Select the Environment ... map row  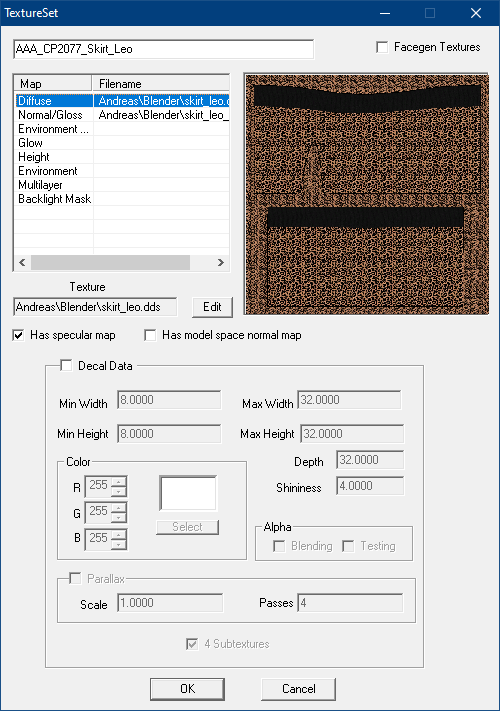[122, 129]
